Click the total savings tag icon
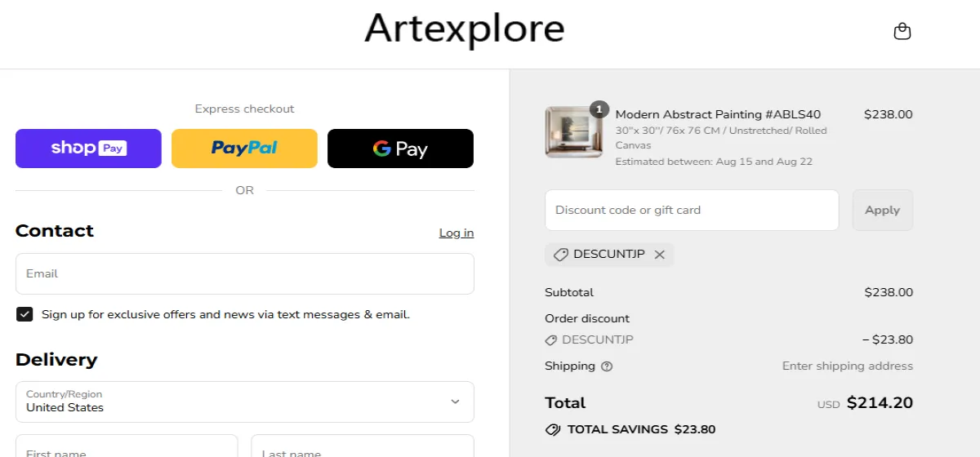Screen dimensions: 980x457 click(x=553, y=429)
